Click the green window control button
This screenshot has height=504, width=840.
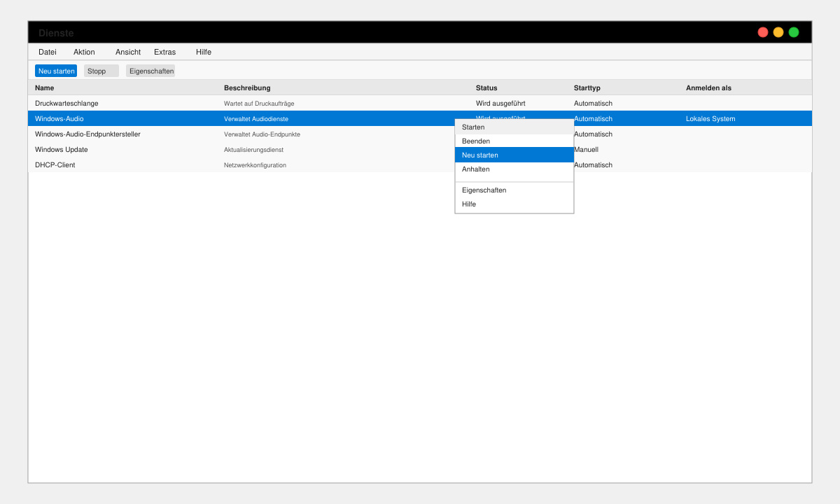[x=794, y=32]
